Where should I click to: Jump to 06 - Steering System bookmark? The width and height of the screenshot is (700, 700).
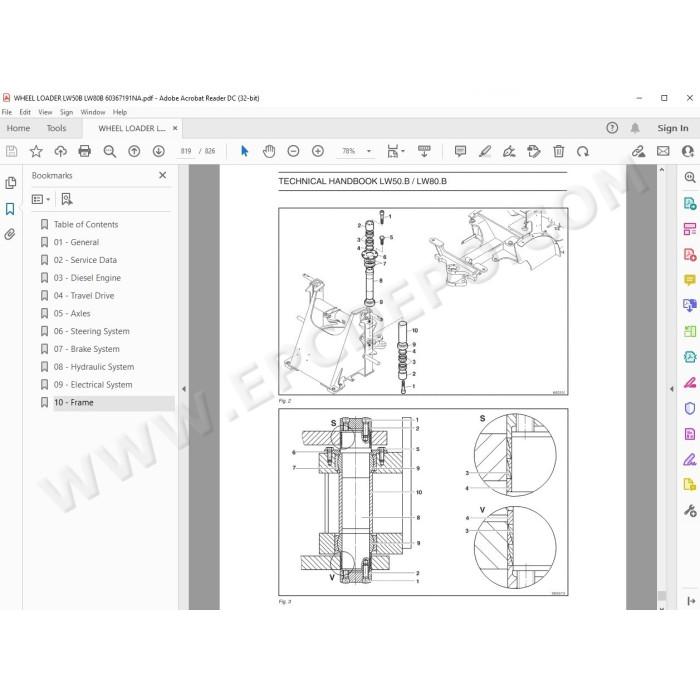[92, 331]
